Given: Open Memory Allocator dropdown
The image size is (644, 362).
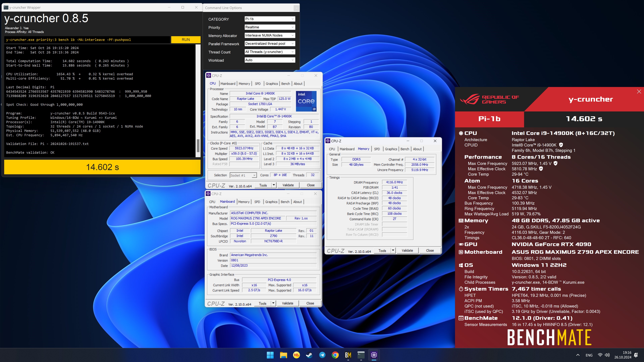Looking at the screenshot, I should (x=270, y=35).
